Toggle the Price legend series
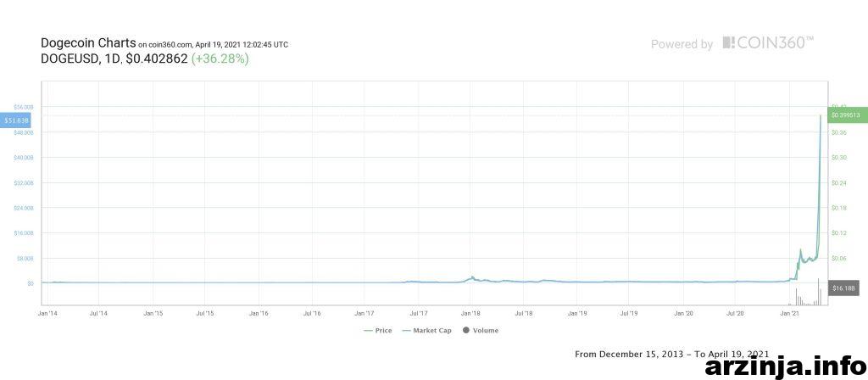The image size is (868, 380). (378, 331)
